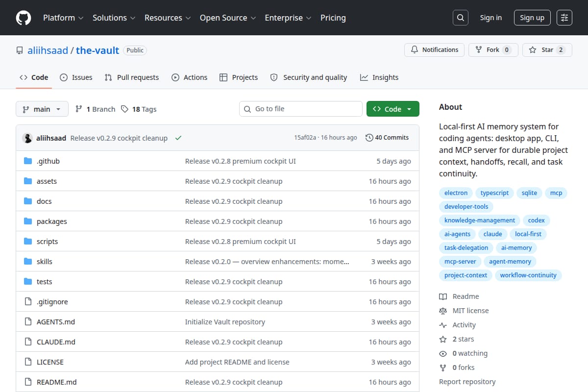
Task: Open the 40 Commits history link
Action: (x=387, y=138)
